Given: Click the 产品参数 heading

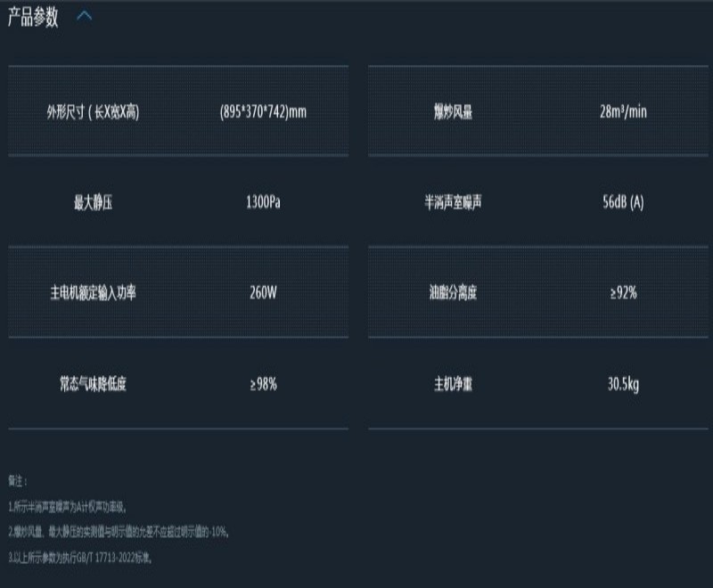Looking at the screenshot, I should pyautogui.click(x=33, y=17).
